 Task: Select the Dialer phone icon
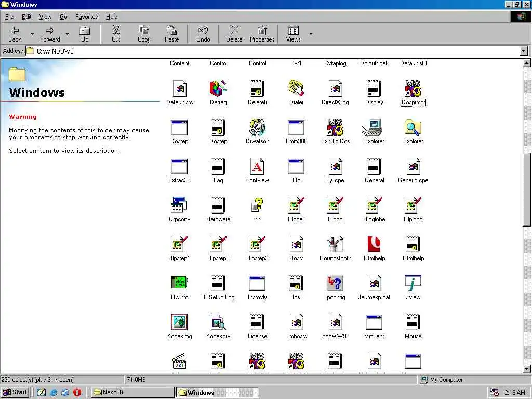tap(296, 88)
